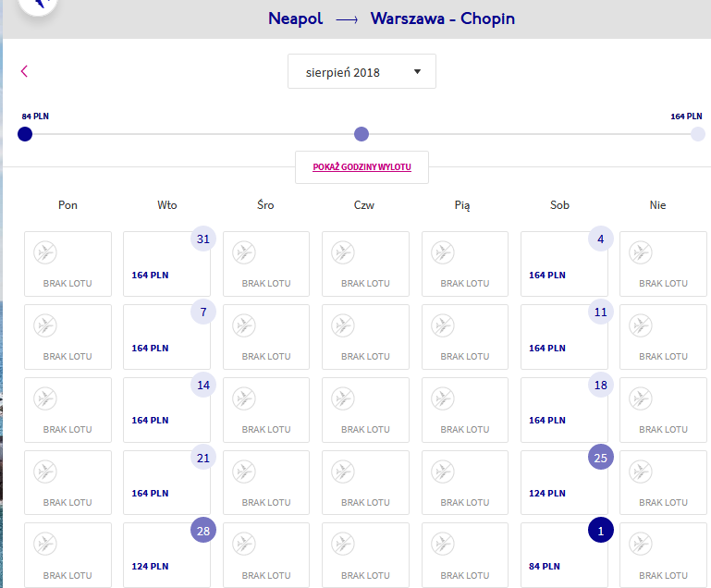Click no-flight plane icon, Friday before day 11

click(443, 325)
